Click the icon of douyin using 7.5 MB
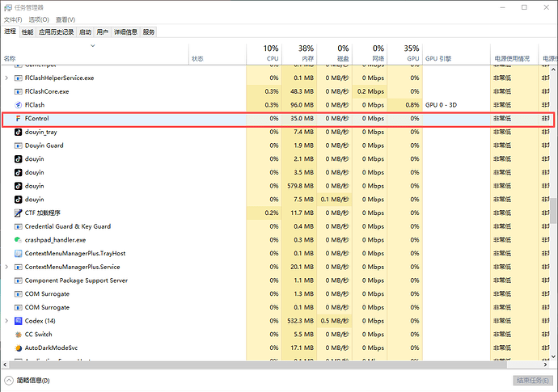 coord(18,199)
